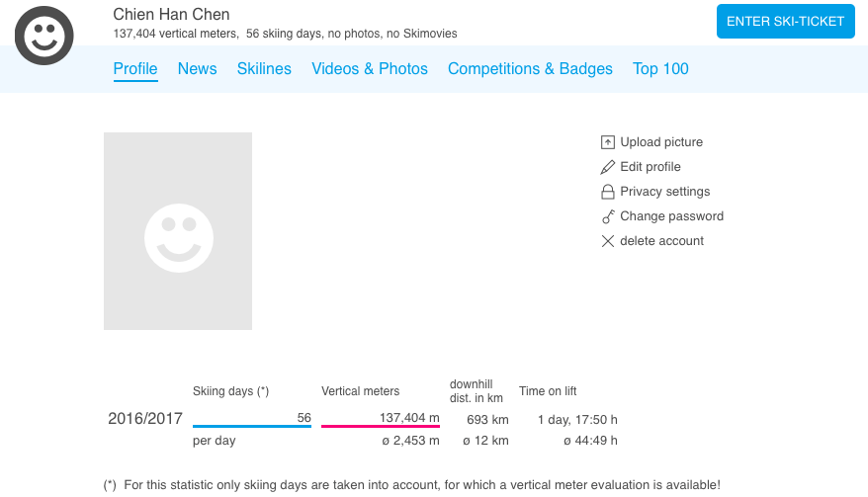
Task: Open the Edit profile link
Action: click(x=651, y=167)
